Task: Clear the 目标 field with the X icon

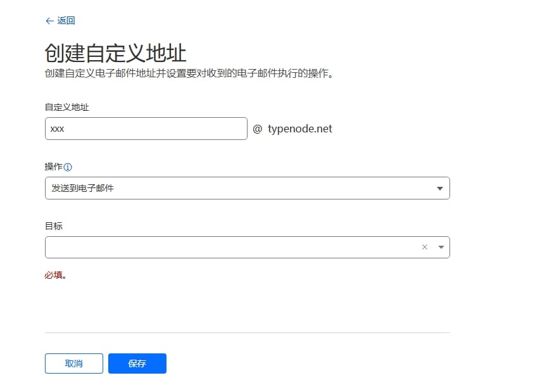Action: click(x=425, y=247)
